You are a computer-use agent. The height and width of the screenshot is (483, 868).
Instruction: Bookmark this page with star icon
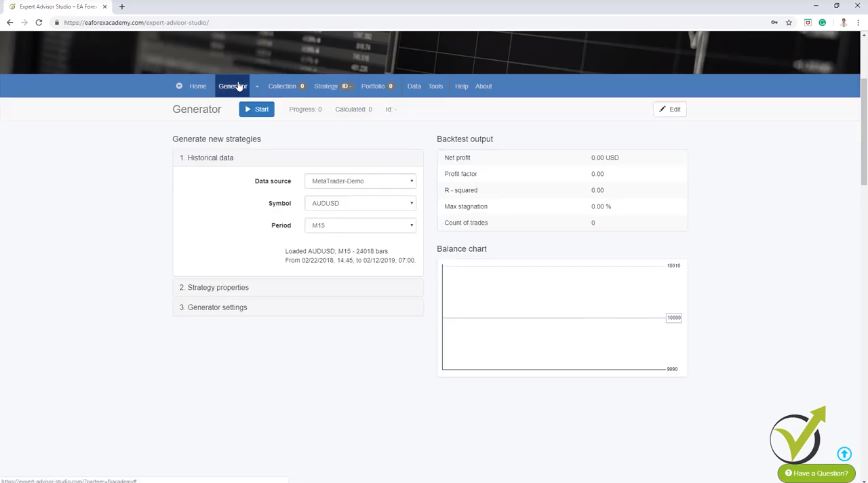(x=789, y=23)
